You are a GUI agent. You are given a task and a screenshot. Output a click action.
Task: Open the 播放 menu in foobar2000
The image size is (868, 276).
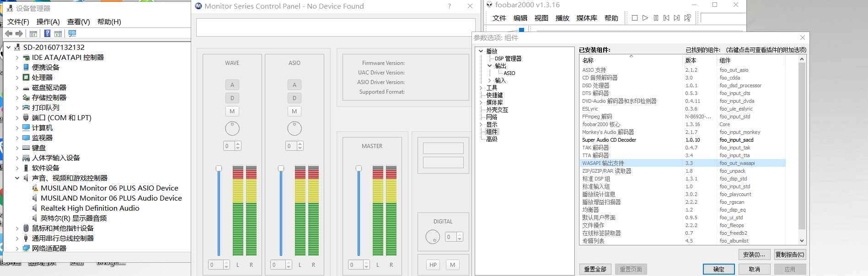(x=563, y=18)
